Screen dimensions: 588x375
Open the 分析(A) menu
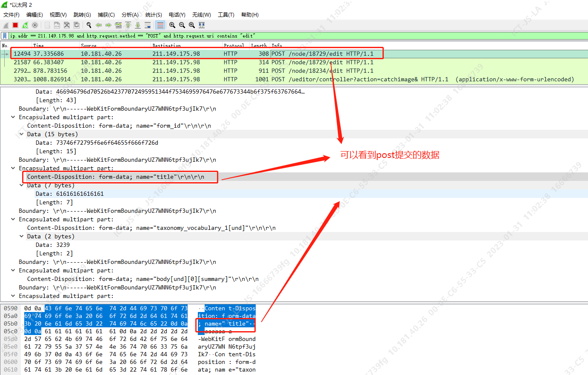(130, 14)
